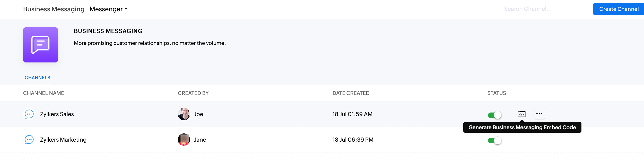Click the Status column header
Viewport: 644px width, 160px height.
pyautogui.click(x=497, y=93)
